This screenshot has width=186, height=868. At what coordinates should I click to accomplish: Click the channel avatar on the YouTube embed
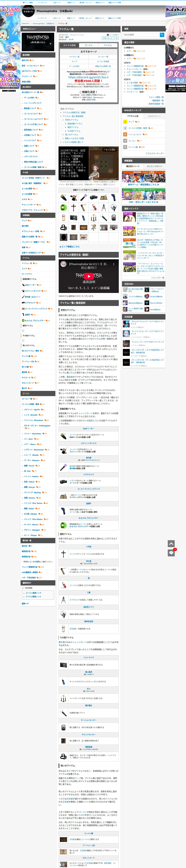coord(63,264)
